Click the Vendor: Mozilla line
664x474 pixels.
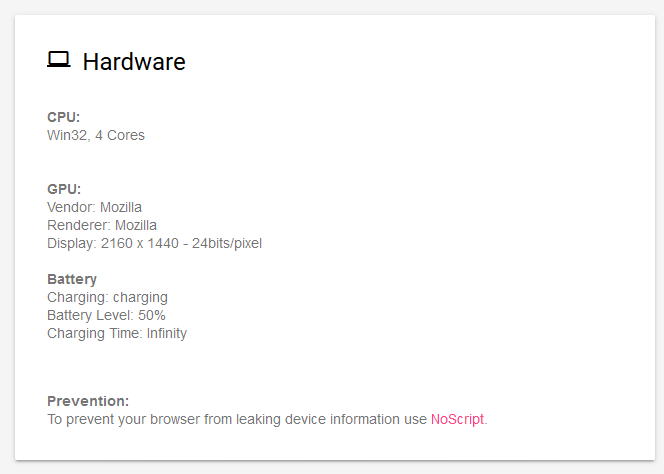pyautogui.click(x=94, y=207)
